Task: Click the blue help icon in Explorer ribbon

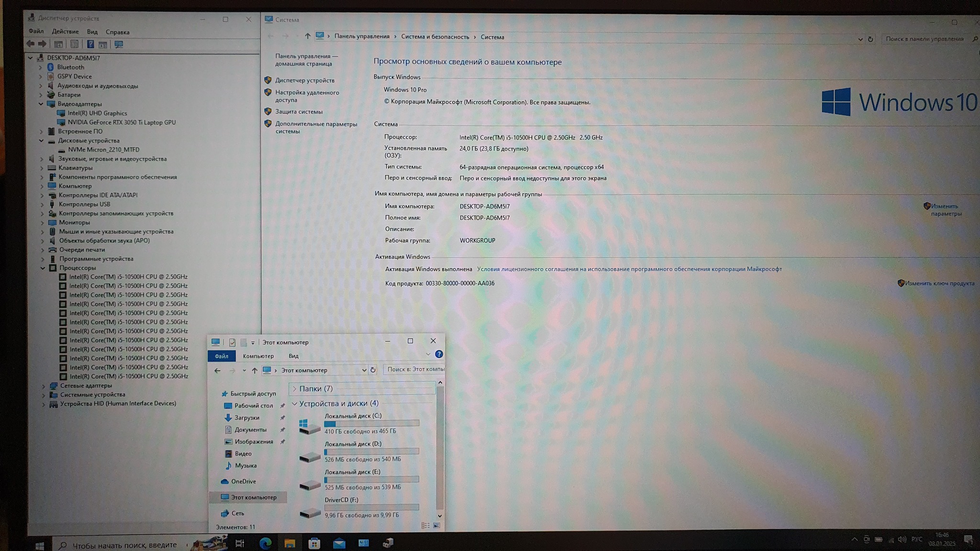Action: [439, 354]
